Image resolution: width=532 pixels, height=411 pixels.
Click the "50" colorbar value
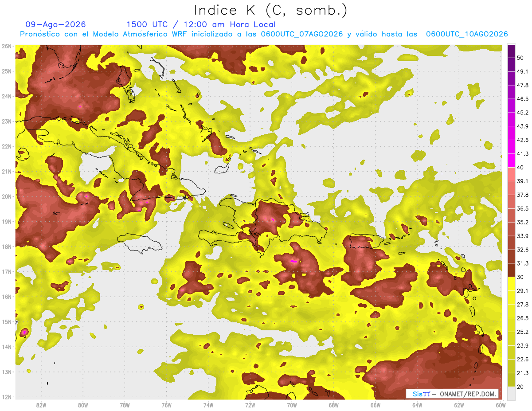[x=520, y=58]
